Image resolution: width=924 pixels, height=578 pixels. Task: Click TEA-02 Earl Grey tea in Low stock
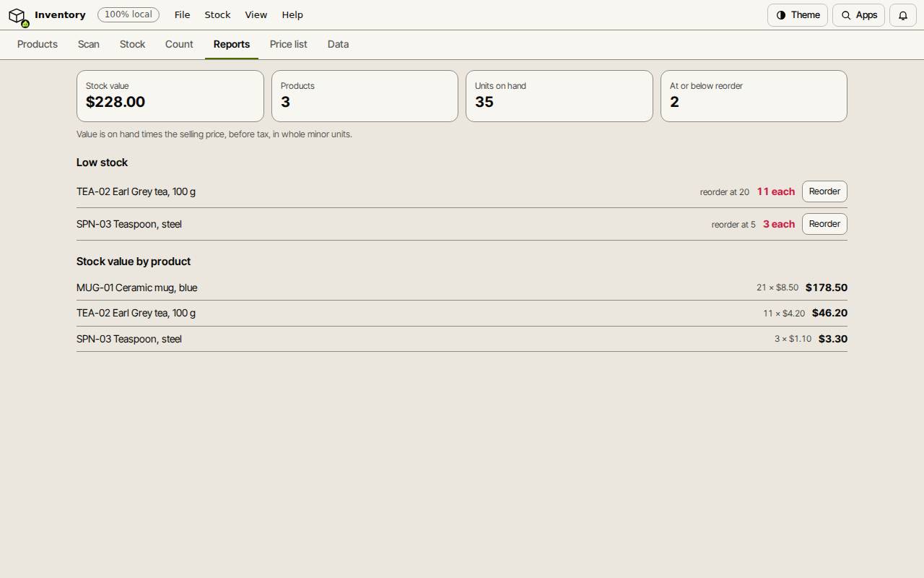tap(136, 191)
